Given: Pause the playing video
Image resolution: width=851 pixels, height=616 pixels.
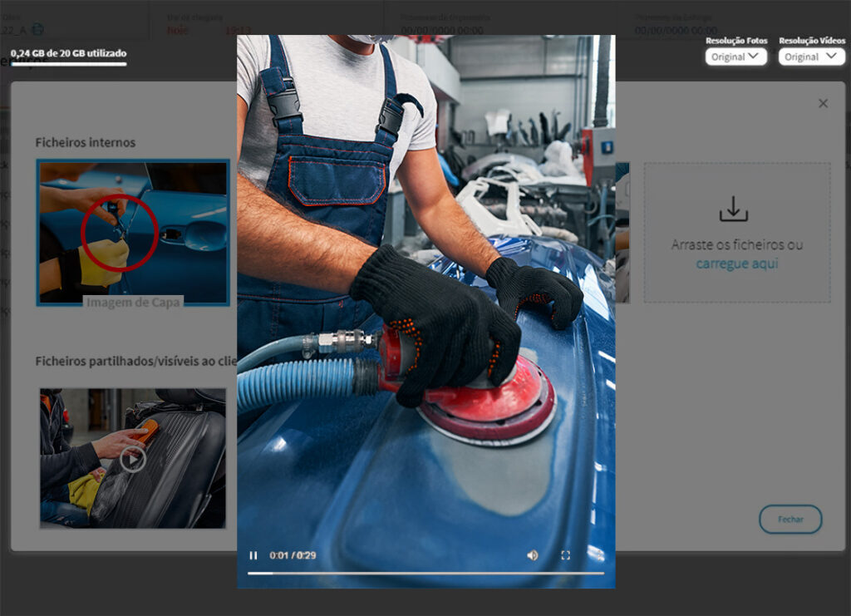Looking at the screenshot, I should [x=253, y=555].
